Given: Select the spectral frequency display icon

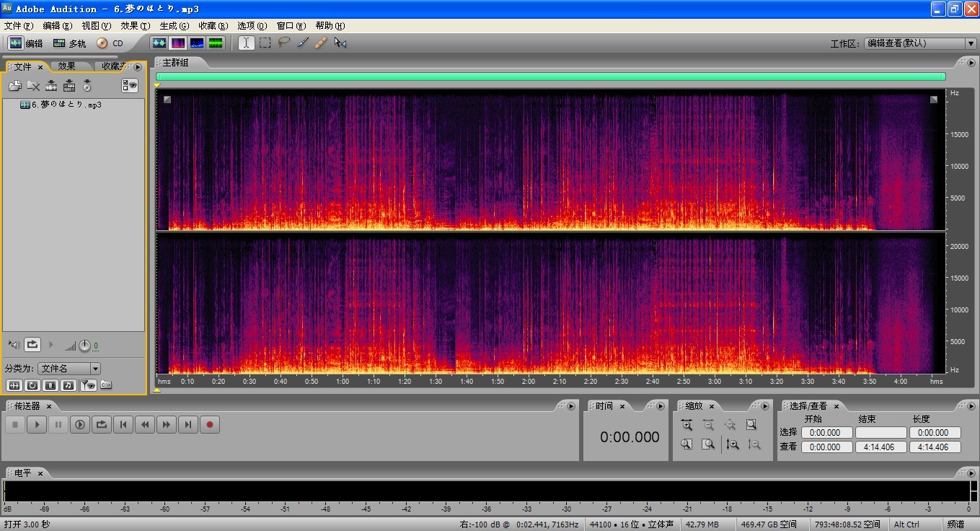Looking at the screenshot, I should [x=177, y=43].
